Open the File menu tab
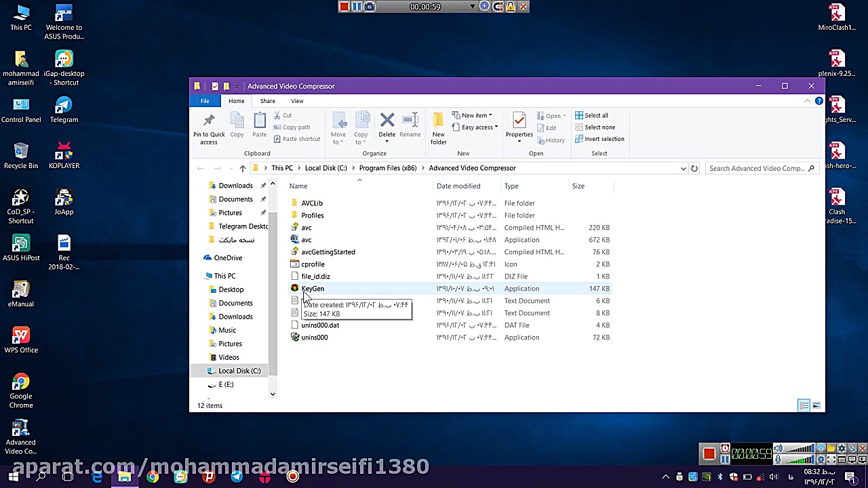 [204, 101]
